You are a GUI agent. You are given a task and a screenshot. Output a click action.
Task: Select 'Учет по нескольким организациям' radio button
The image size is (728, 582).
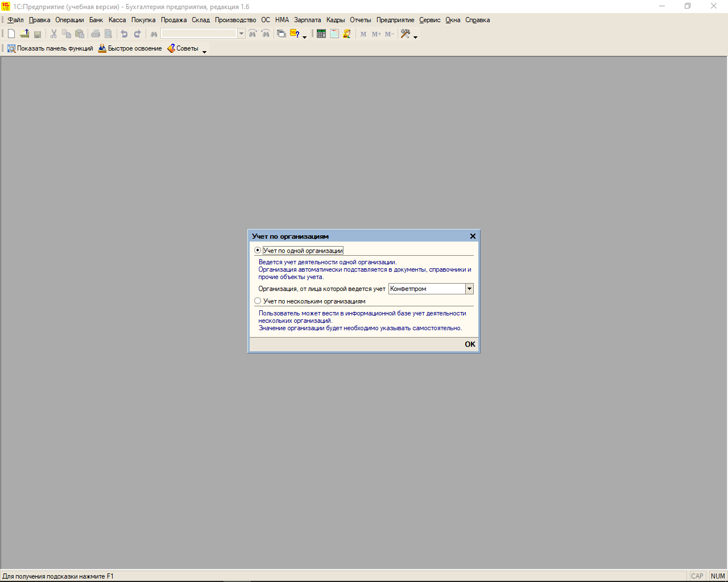click(258, 301)
